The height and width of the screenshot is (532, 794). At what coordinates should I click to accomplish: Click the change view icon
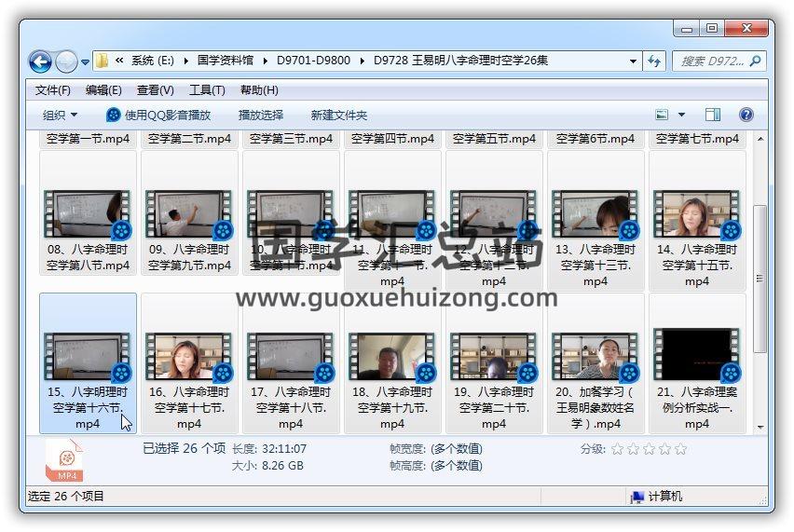click(663, 115)
